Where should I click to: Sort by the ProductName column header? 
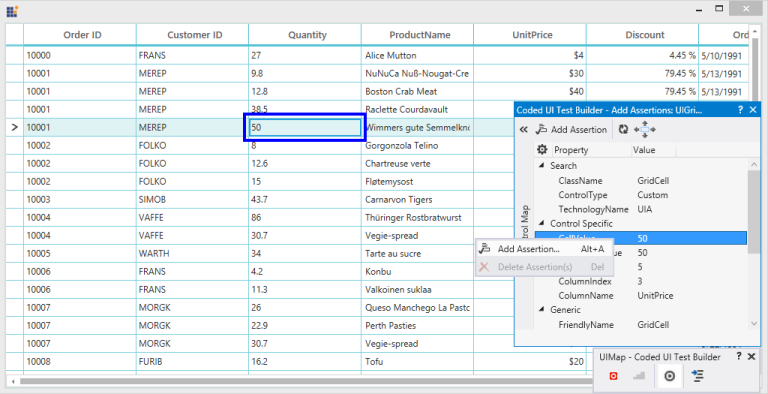417,35
